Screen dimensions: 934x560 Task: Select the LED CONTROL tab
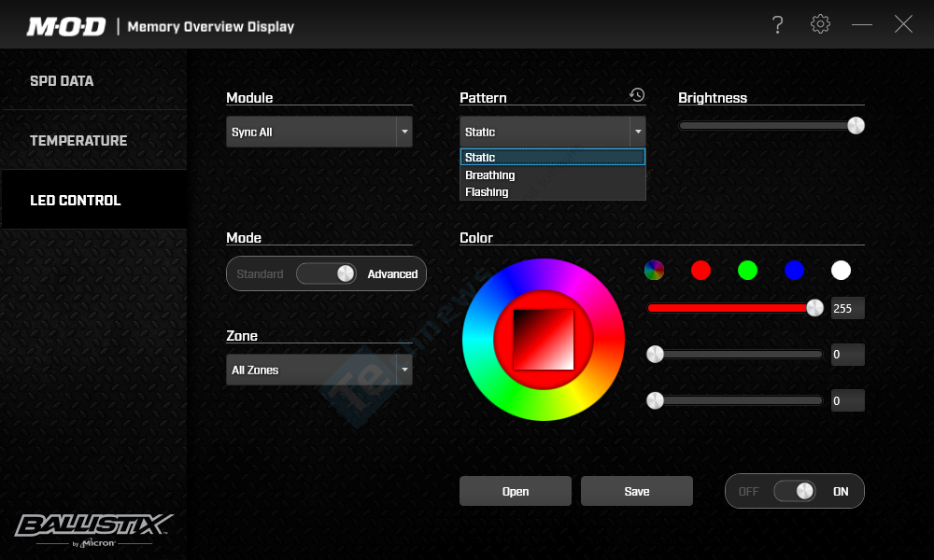point(94,200)
